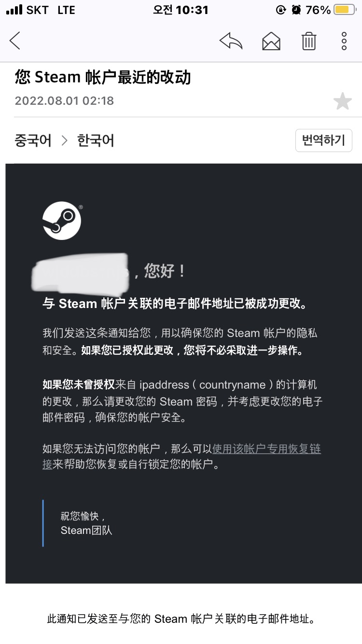Screen dimensions: 362x644
Task: Tap the email subject 您 Steam 帐户最近的改动
Action: (103, 77)
